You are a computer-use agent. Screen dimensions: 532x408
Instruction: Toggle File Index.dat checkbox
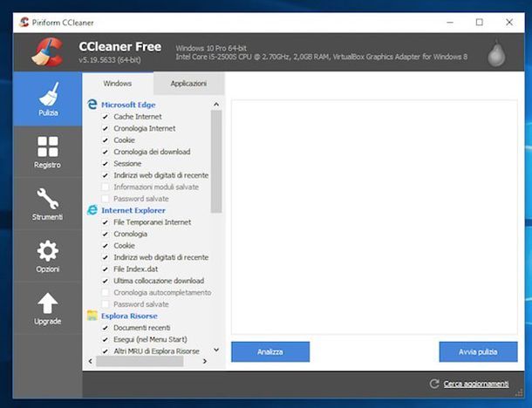pyautogui.click(x=106, y=269)
